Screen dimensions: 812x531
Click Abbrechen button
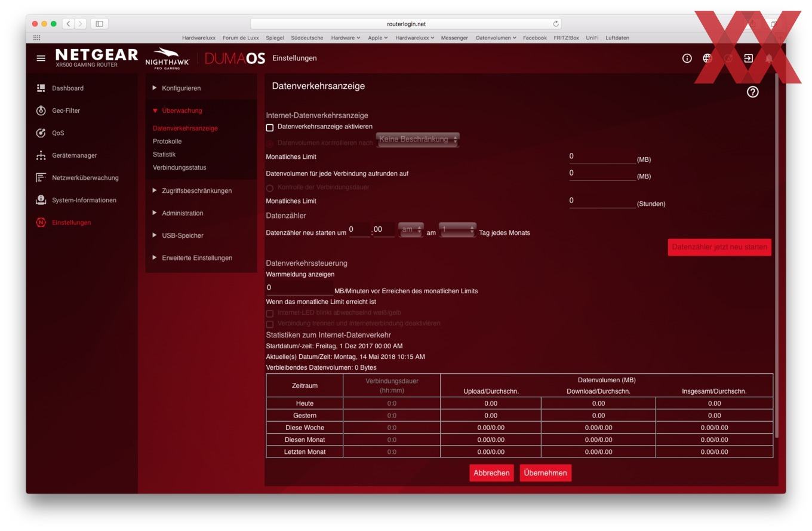[x=491, y=473]
